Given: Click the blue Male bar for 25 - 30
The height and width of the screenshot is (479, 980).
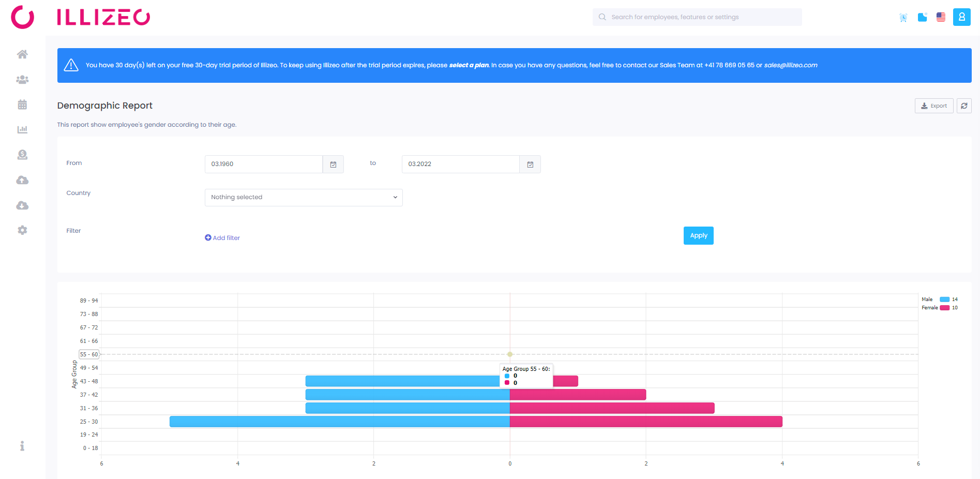Looking at the screenshot, I should tap(340, 422).
